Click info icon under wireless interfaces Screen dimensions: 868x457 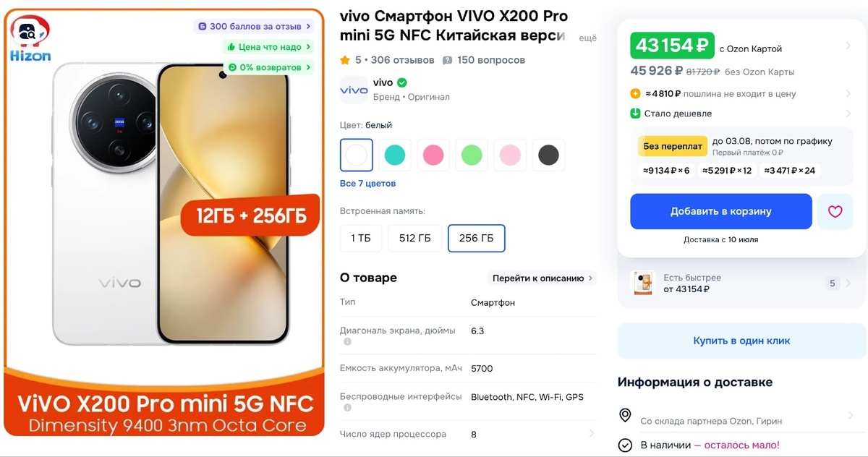point(347,408)
